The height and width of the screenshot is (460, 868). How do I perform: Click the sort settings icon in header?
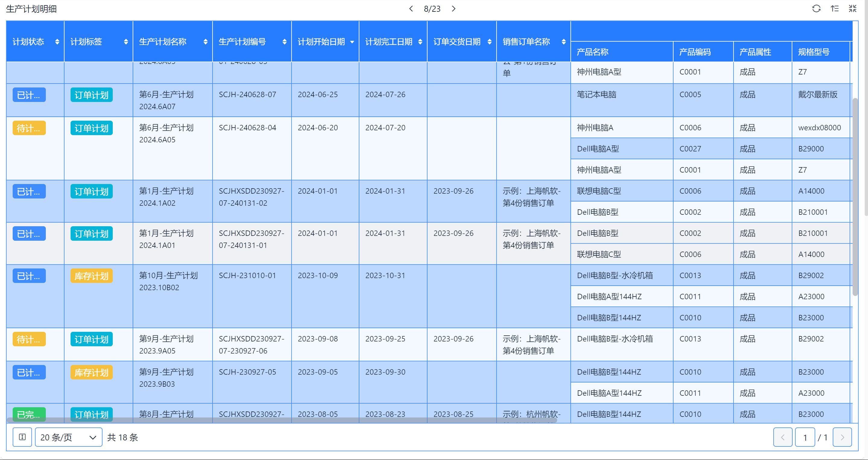[835, 9]
